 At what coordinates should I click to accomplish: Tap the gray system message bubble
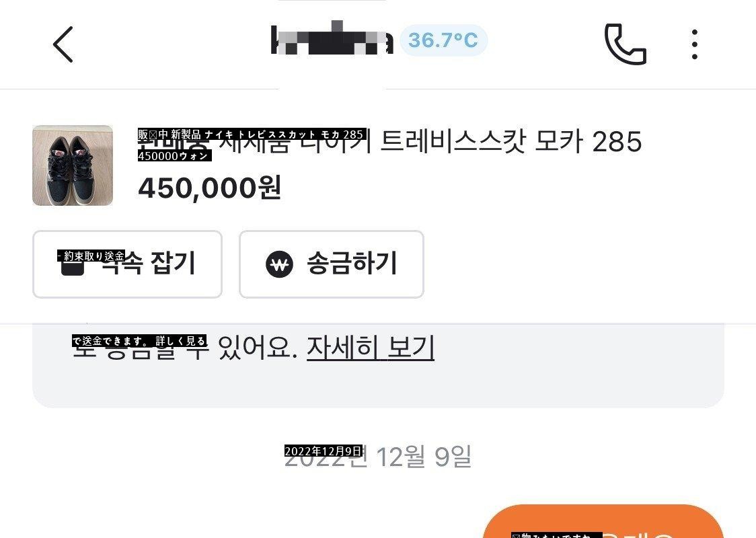(x=378, y=365)
